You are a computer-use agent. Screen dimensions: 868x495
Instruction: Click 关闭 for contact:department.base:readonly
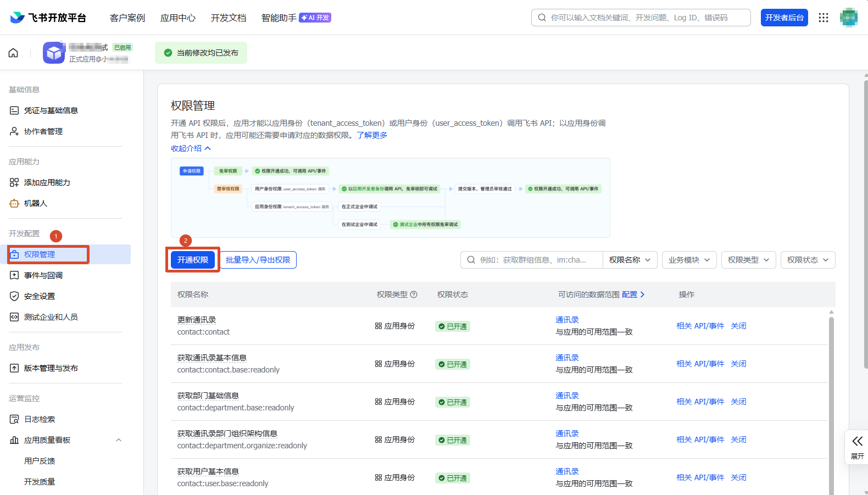[x=738, y=402]
